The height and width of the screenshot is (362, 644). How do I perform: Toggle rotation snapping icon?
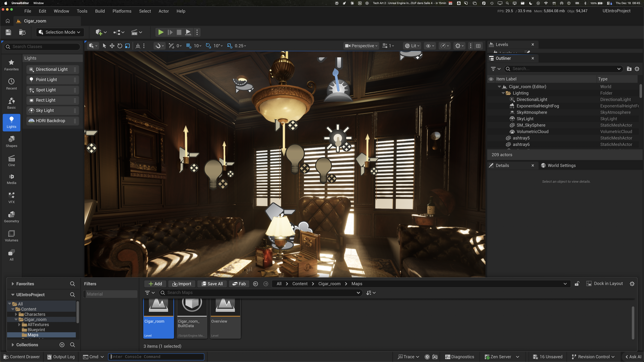tap(208, 46)
